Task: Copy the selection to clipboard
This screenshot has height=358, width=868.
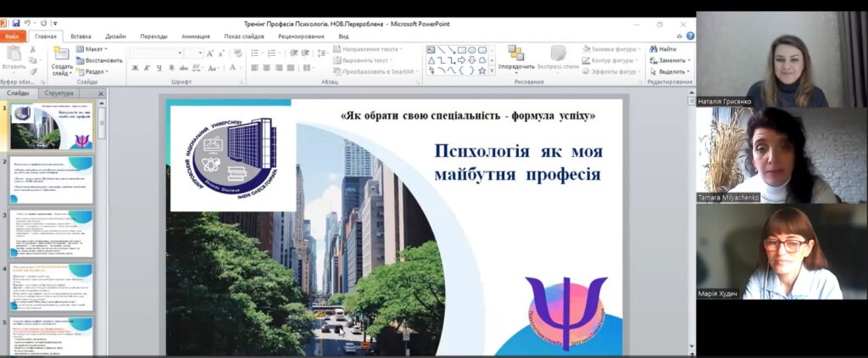Action: pyautogui.click(x=33, y=60)
